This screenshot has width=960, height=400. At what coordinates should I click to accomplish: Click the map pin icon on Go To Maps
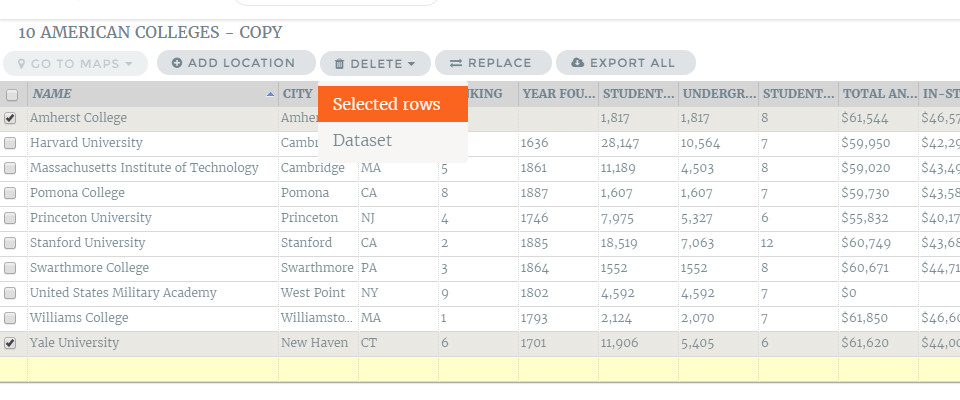[22, 64]
